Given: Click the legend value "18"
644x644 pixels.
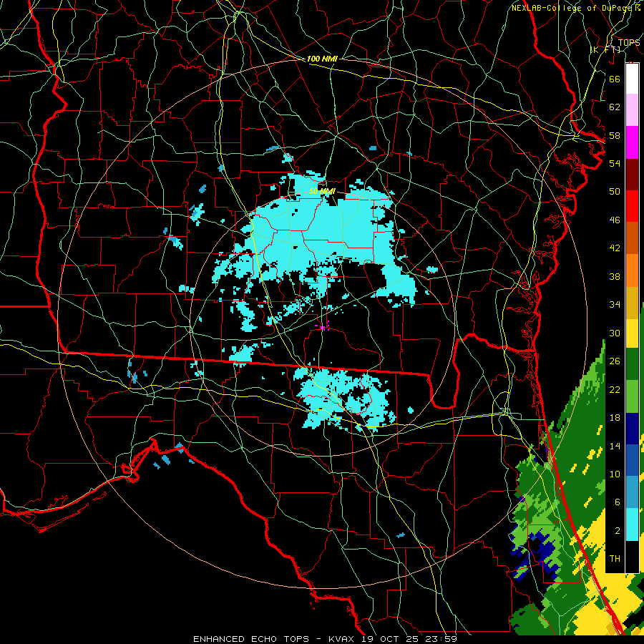Looking at the screenshot, I should coord(615,418).
